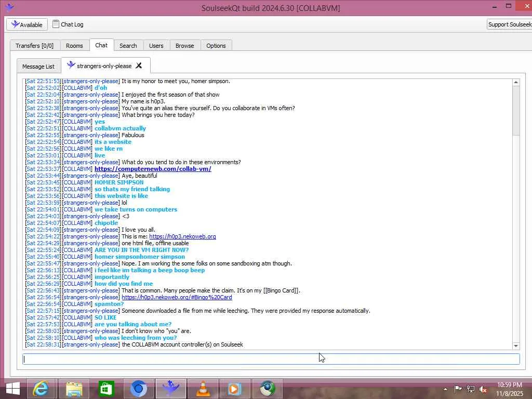532x399 pixels.
Task: Open the h0p3.nekoweb.org link
Action: tap(182, 236)
